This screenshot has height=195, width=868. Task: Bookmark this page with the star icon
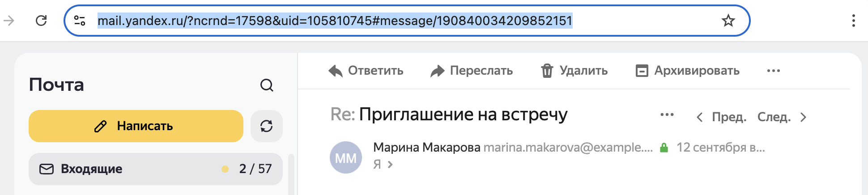(728, 21)
